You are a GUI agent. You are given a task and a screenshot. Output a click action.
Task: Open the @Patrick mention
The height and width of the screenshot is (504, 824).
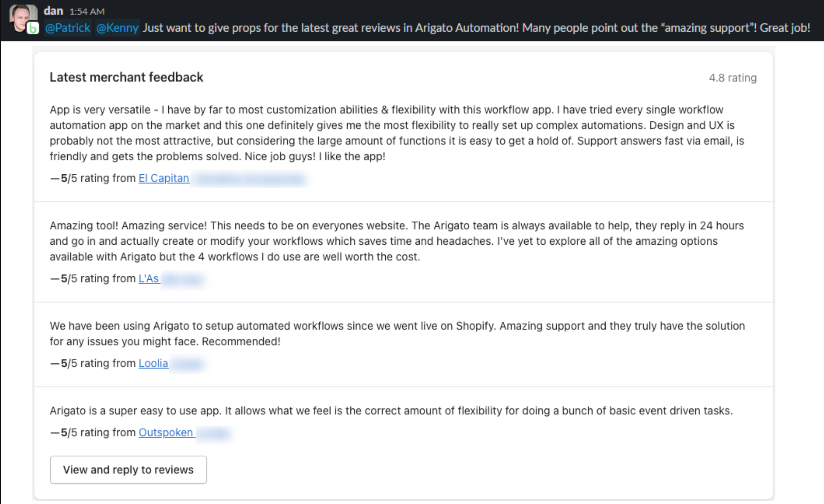(67, 28)
